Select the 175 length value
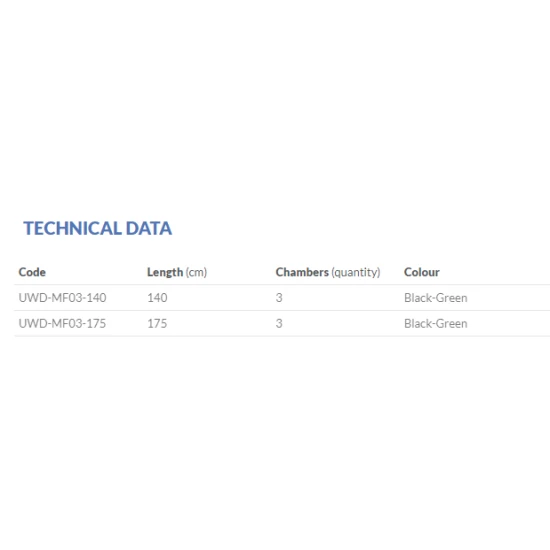Screen dimensions: 550x550 pyautogui.click(x=157, y=323)
